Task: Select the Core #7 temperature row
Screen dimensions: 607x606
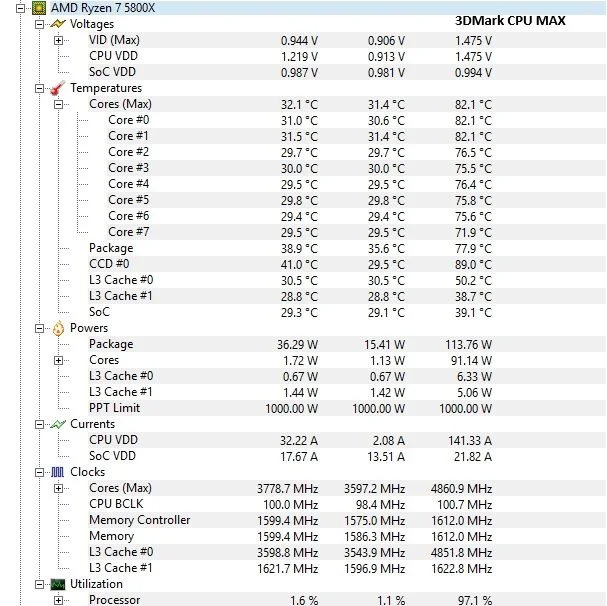Action: [357, 232]
